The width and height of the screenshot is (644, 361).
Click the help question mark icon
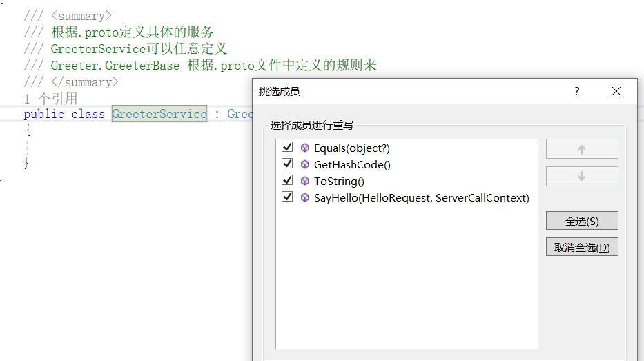pos(577,91)
